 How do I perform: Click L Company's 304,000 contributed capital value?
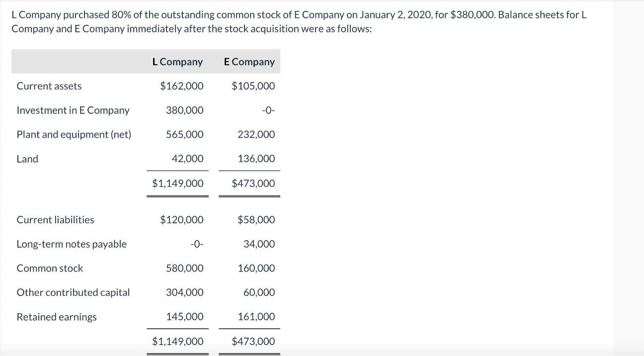point(184,292)
